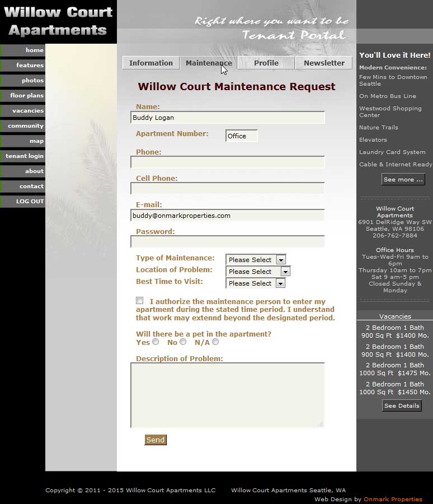Screen dimensions: 433x504
Task: Click the On Metro Bus Line text
Action: (387, 96)
